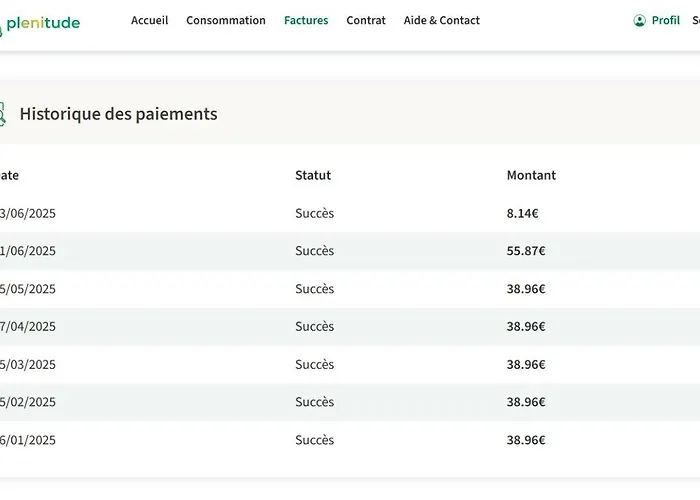Select the 55.87€ payment amount
The width and height of the screenshot is (700, 500).
pos(526,251)
